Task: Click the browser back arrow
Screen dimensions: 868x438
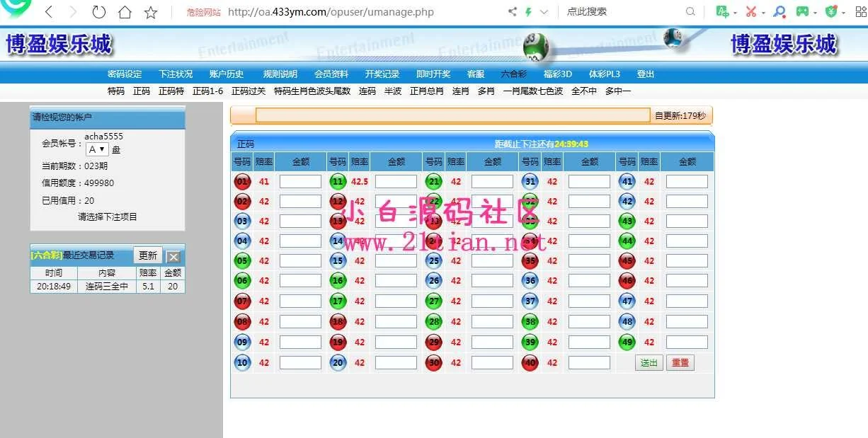Action: pyautogui.click(x=49, y=12)
